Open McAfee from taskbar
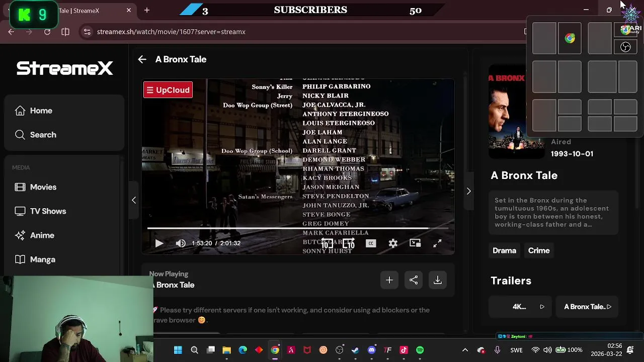644x362 pixels. pos(307,350)
